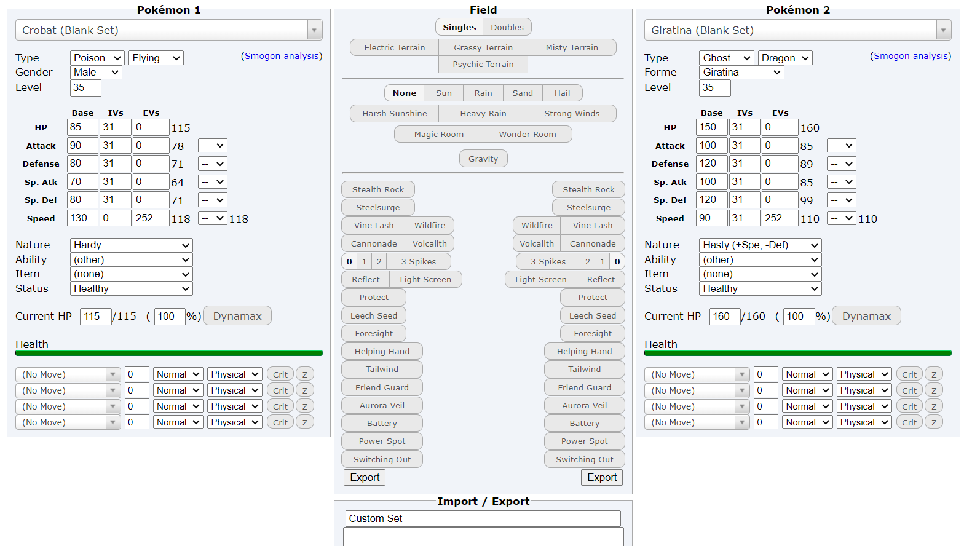Toggle Psychic Terrain

483,64
